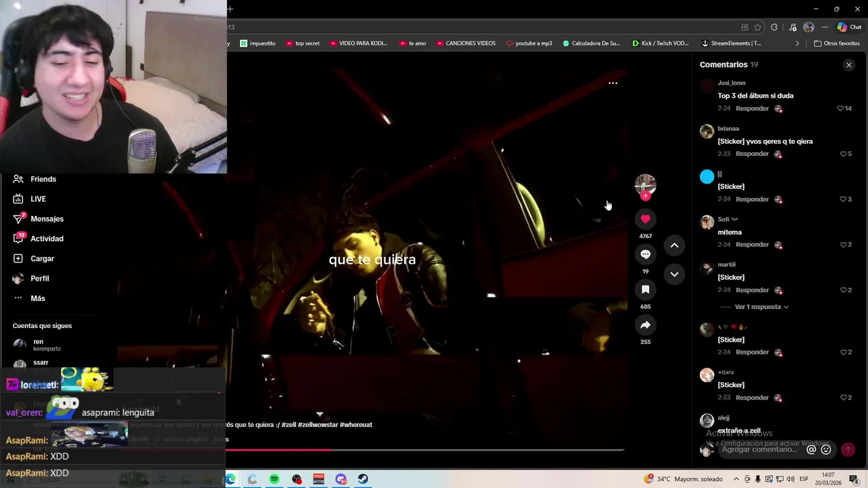Open the 'Otros favoritos' folder
Screen dimensions: 868x488
click(x=837, y=43)
